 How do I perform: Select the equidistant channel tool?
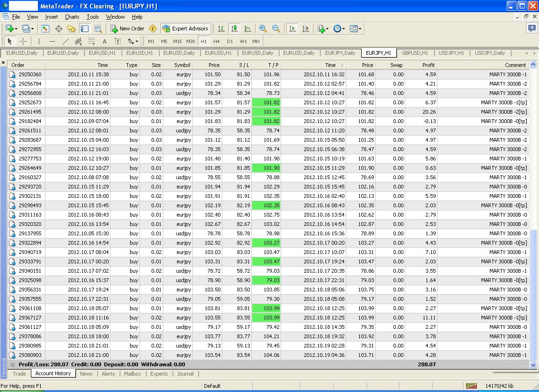point(79,41)
